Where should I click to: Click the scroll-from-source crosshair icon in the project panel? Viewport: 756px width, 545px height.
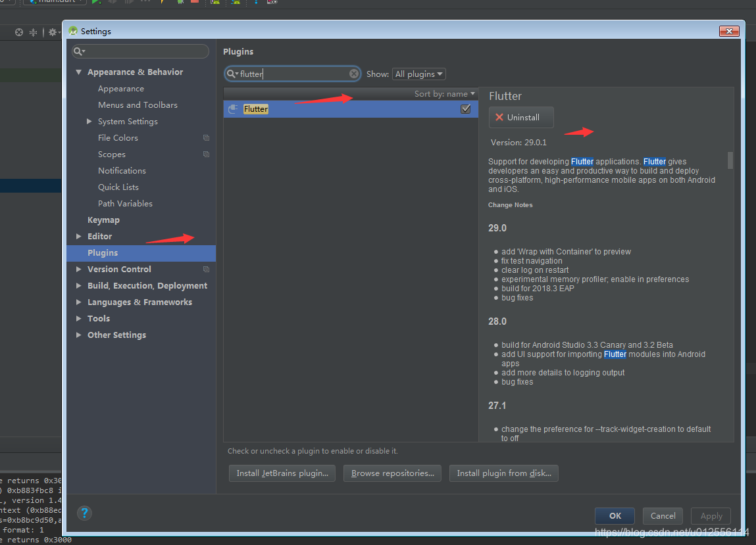19,32
